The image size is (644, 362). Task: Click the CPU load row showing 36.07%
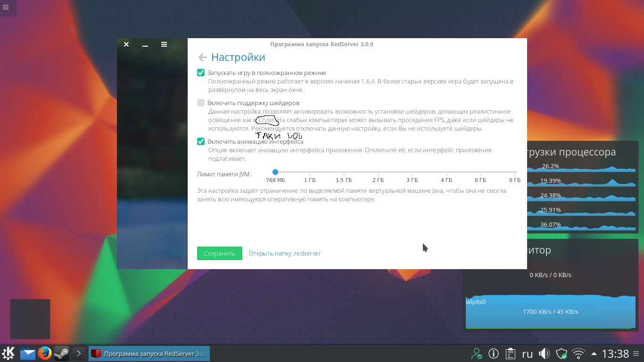(x=581, y=225)
